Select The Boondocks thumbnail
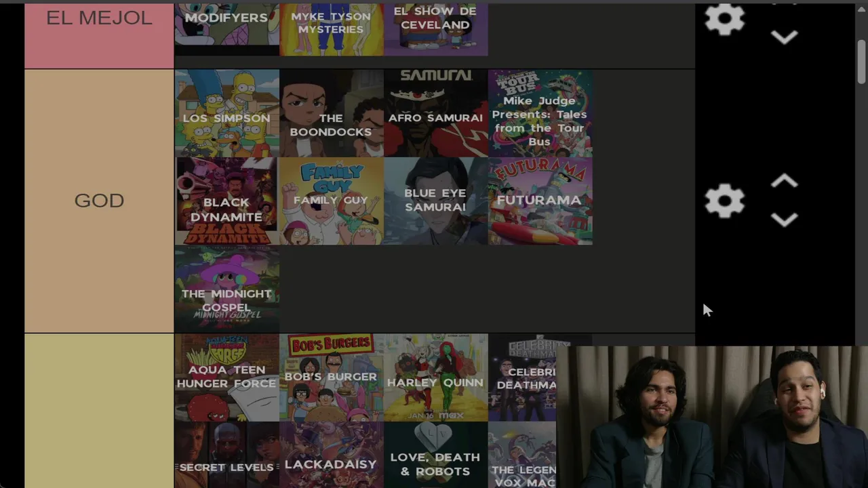The image size is (868, 488). point(332,113)
